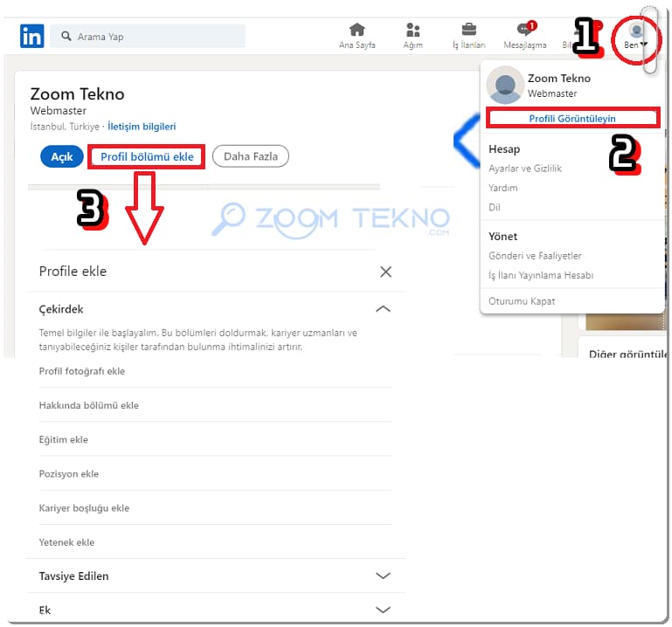The height and width of the screenshot is (627, 672).
Task: Select Profil fotoğrafı ekle
Action: pyautogui.click(x=82, y=371)
